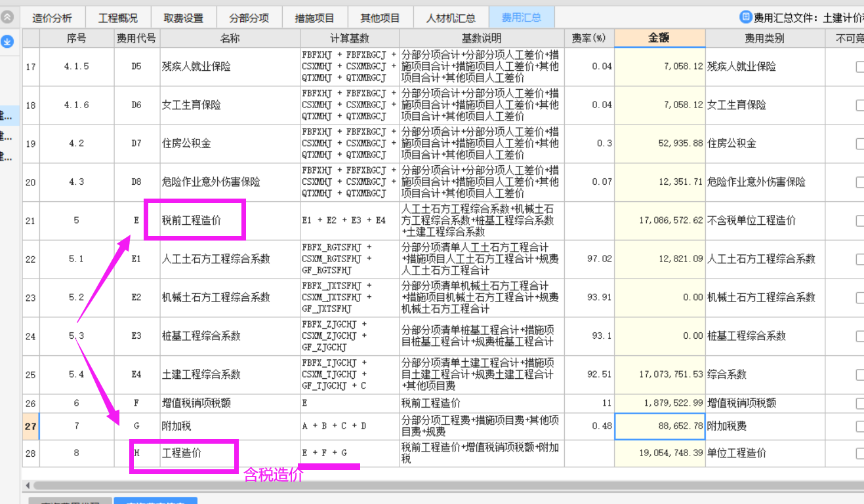Screen dimensions: 864x504
Task: Click the 不含税单位工程造价 fee category cell
Action: (765, 221)
